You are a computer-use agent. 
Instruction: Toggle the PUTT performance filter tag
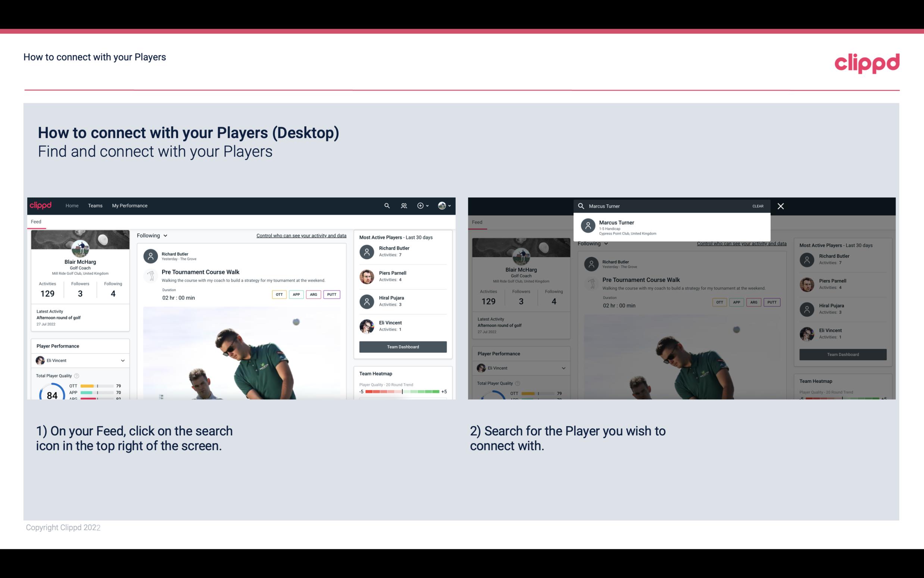331,294
